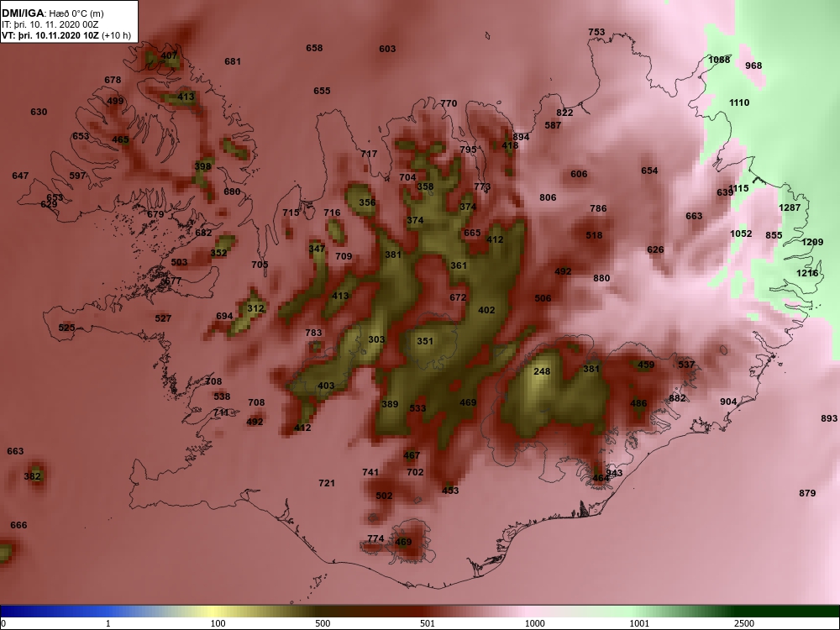Viewport: 840px width, 630px height.
Task: Click the map value 459
Action: (646, 365)
